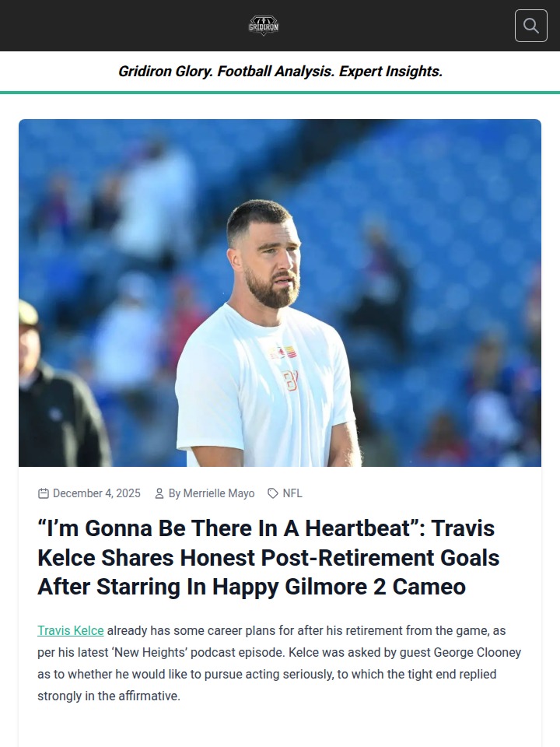Image resolution: width=560 pixels, height=747 pixels.
Task: Open the search magnifier icon
Action: tap(531, 26)
